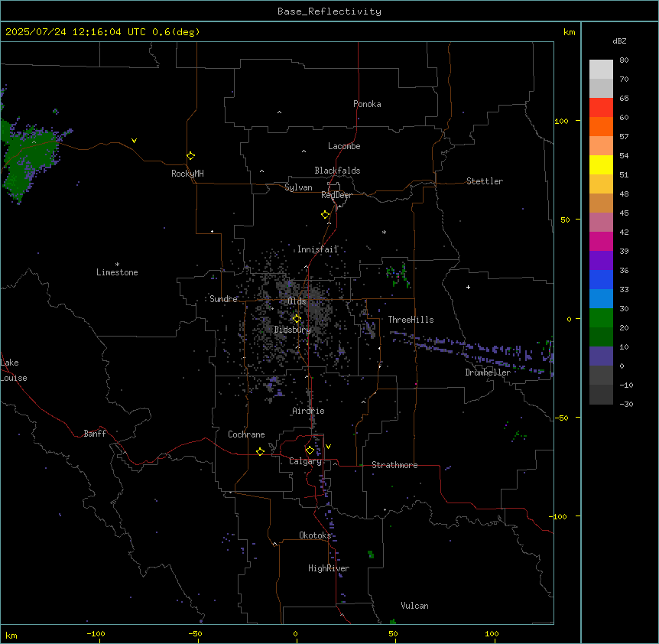Pick the magenta 42-39 dBZ legend swatch

point(601,241)
